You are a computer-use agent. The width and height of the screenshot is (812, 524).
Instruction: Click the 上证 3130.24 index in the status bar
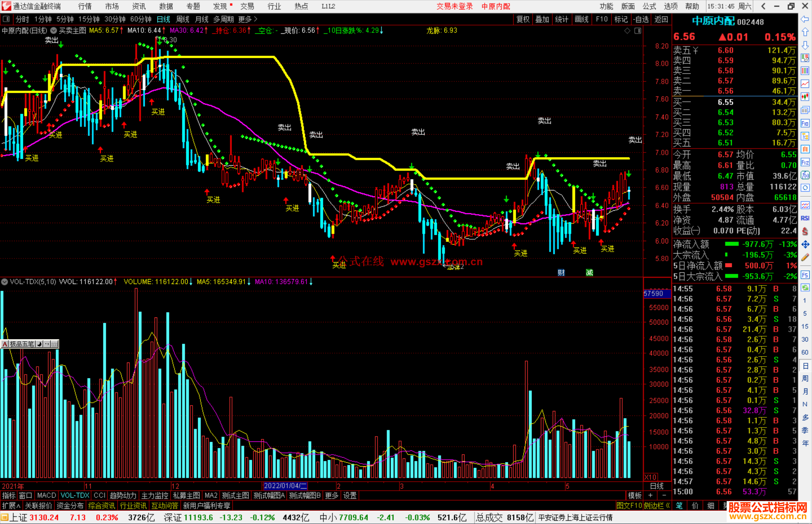coord(34,518)
